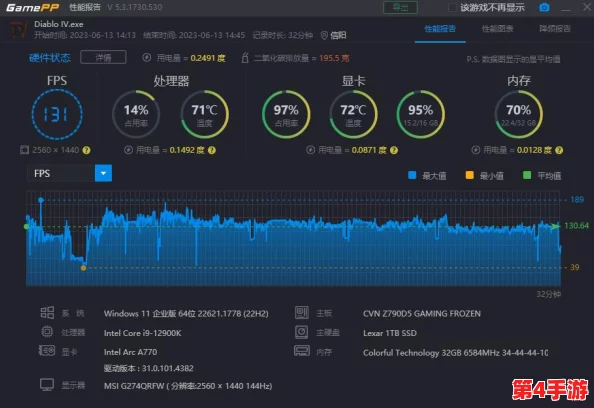Click the 详情 details button
The width and height of the screenshot is (594, 408).
coord(103,58)
